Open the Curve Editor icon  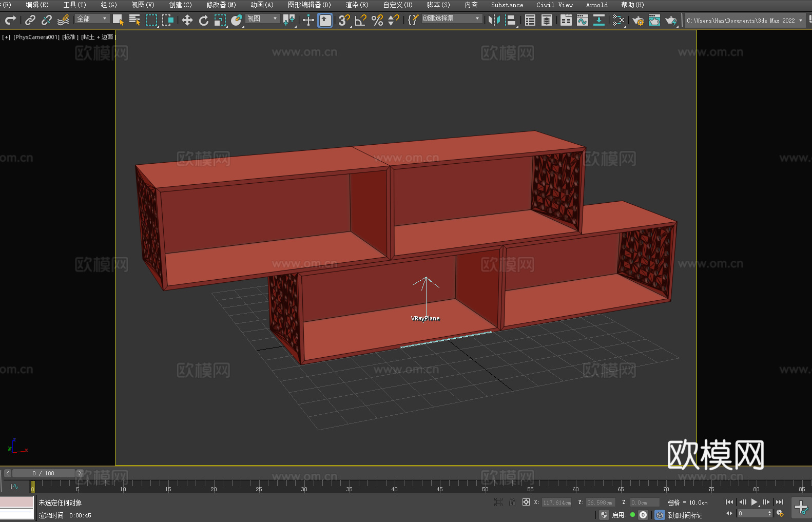(583, 20)
